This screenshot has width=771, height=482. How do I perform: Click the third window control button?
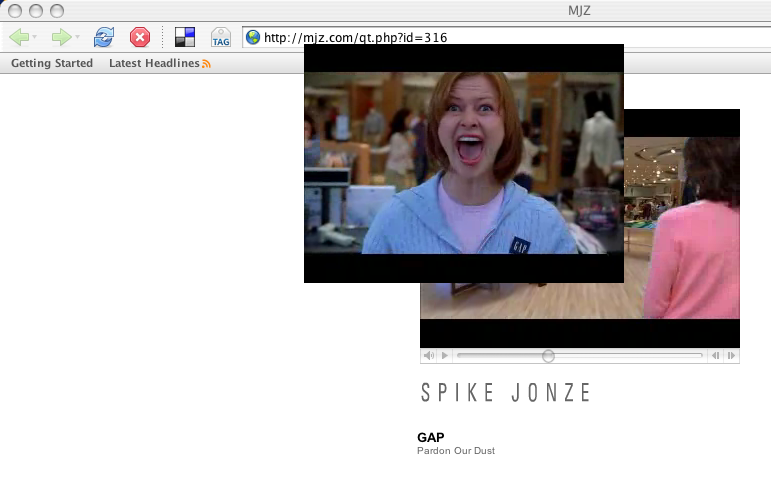point(57,10)
